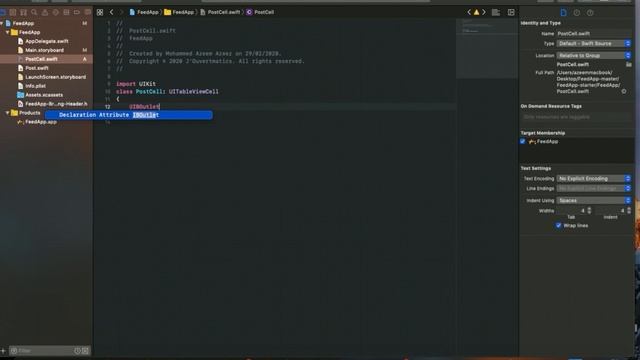Open the Test navigator diamond icon

coord(56,13)
